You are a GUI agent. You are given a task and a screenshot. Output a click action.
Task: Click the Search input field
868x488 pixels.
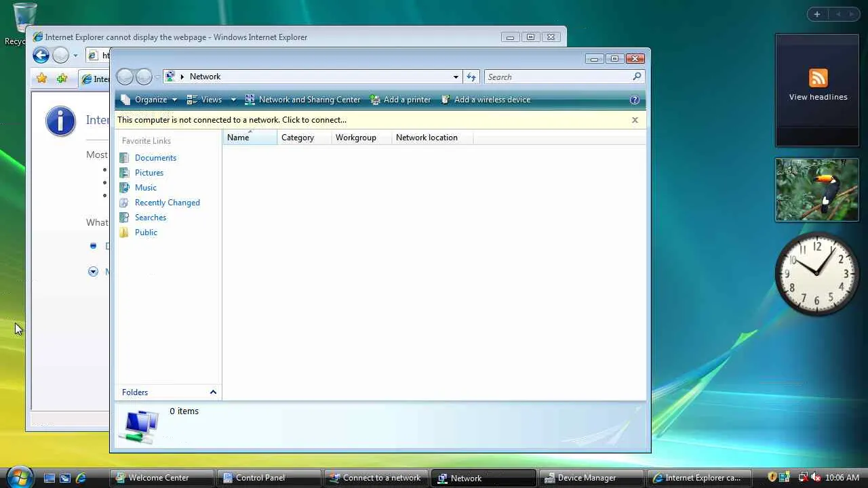point(559,77)
